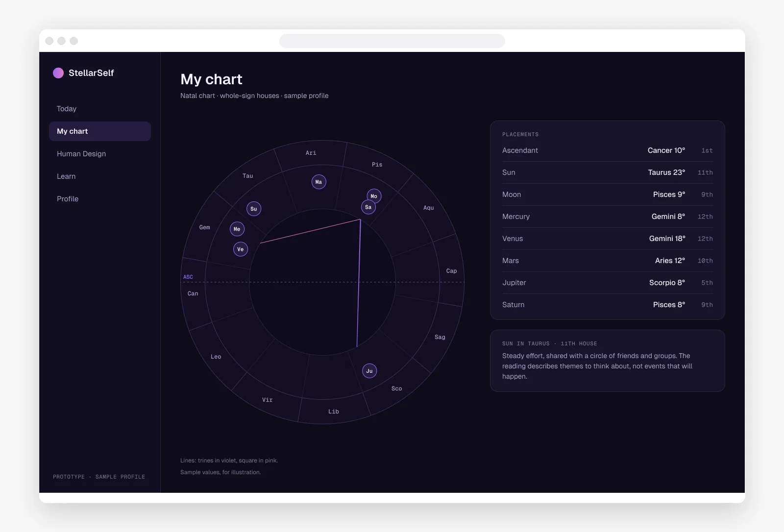
Task: Click the Gemini 18° value
Action: (667, 239)
